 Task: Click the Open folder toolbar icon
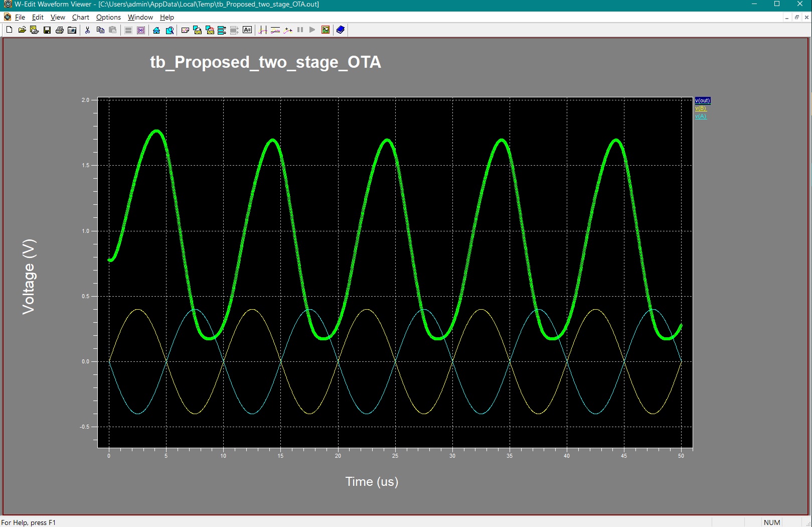coord(22,30)
